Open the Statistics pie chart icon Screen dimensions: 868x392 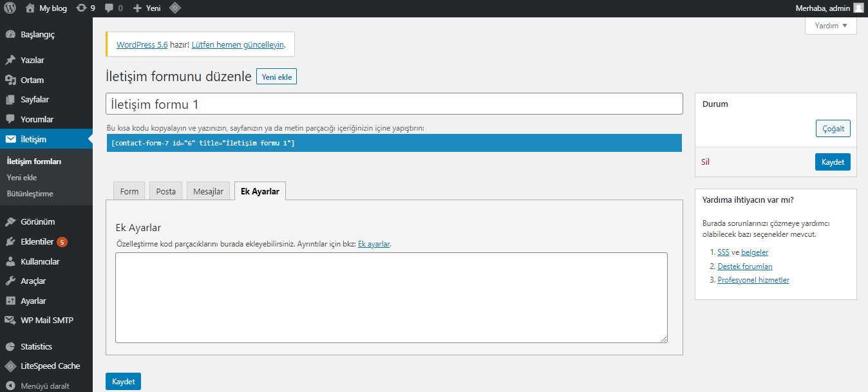click(x=10, y=346)
